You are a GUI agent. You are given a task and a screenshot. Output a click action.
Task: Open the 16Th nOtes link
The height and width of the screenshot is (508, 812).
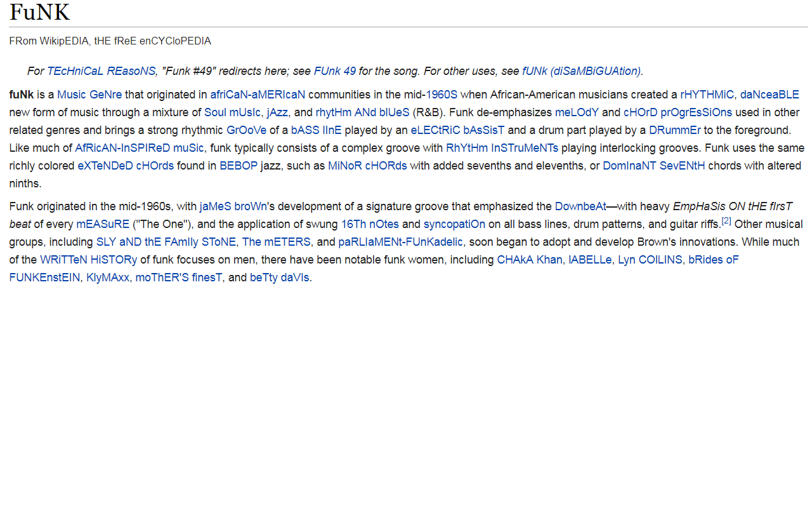coord(370,224)
